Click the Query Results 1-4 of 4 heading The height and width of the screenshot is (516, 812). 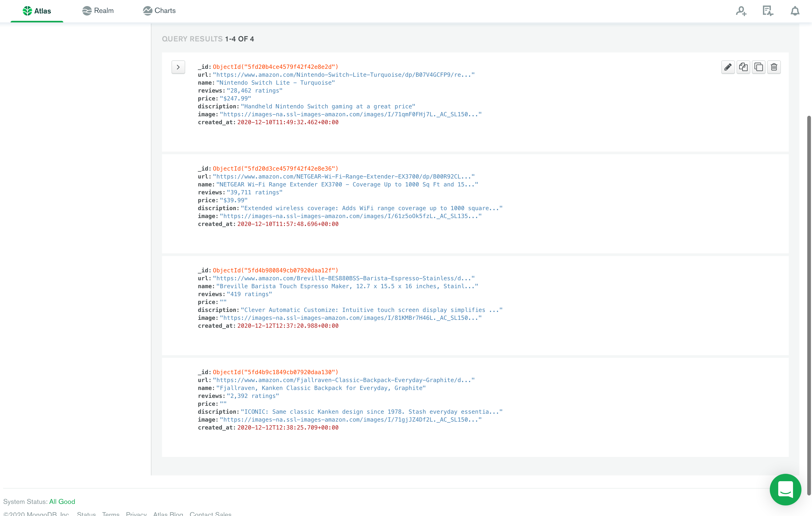208,39
